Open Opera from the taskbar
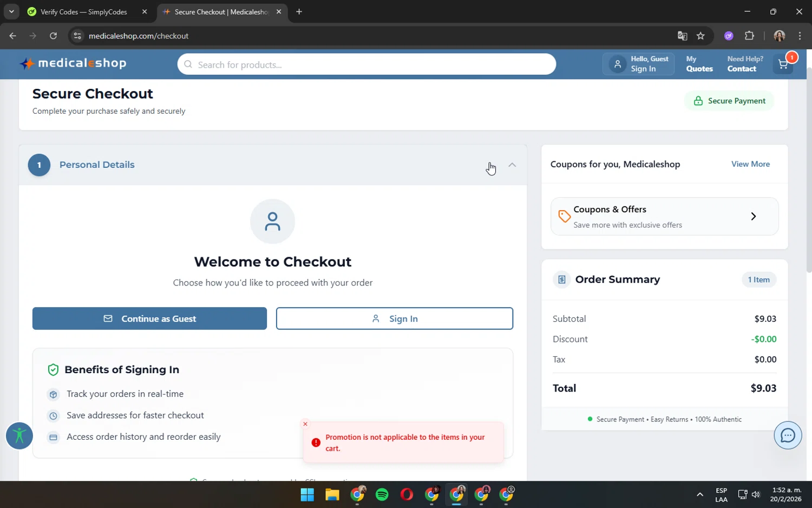This screenshot has width=812, height=508. 407,494
